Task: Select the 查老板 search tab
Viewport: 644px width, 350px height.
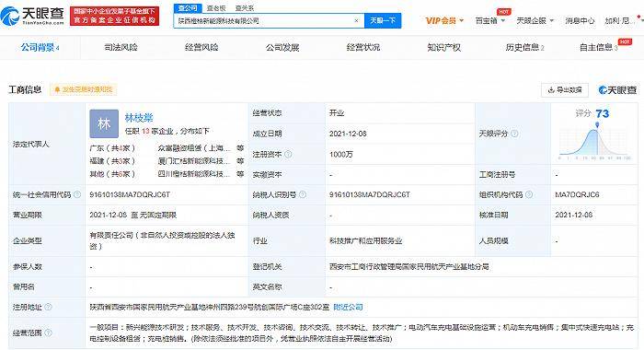Action: coord(216,7)
